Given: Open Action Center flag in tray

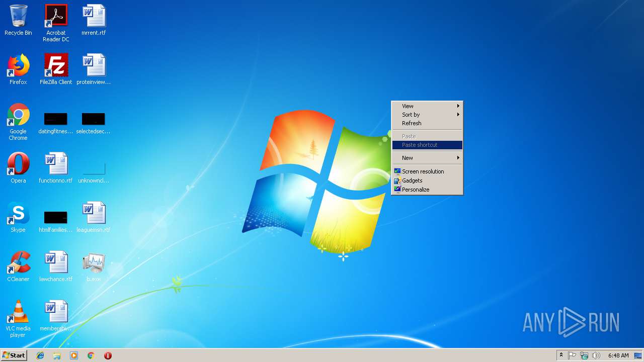Looking at the screenshot, I should tap(572, 355).
